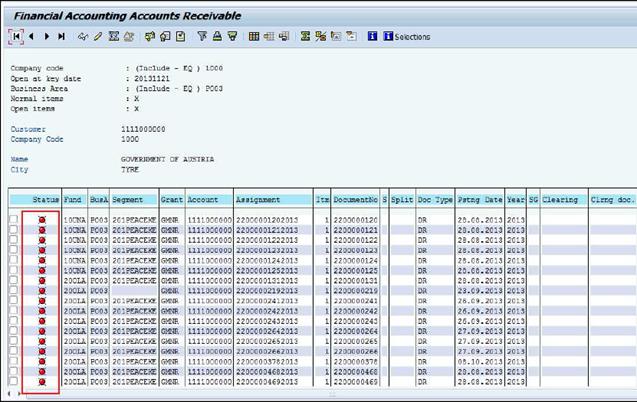Open the change layout grid icon

pos(254,37)
